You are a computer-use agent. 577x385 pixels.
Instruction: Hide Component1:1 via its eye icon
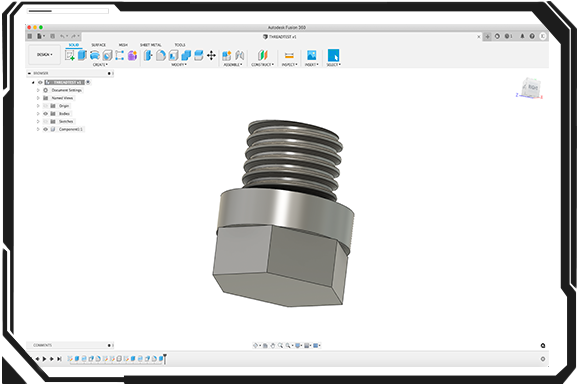click(x=46, y=129)
